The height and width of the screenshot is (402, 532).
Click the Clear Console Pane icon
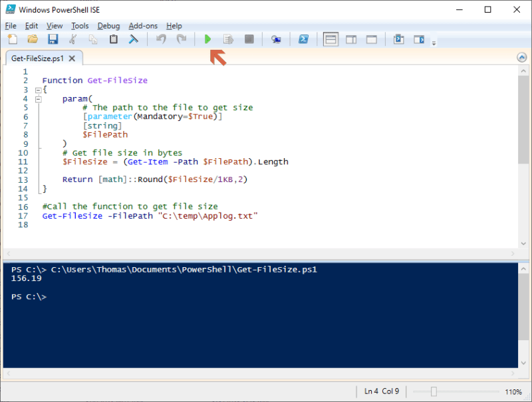(134, 39)
